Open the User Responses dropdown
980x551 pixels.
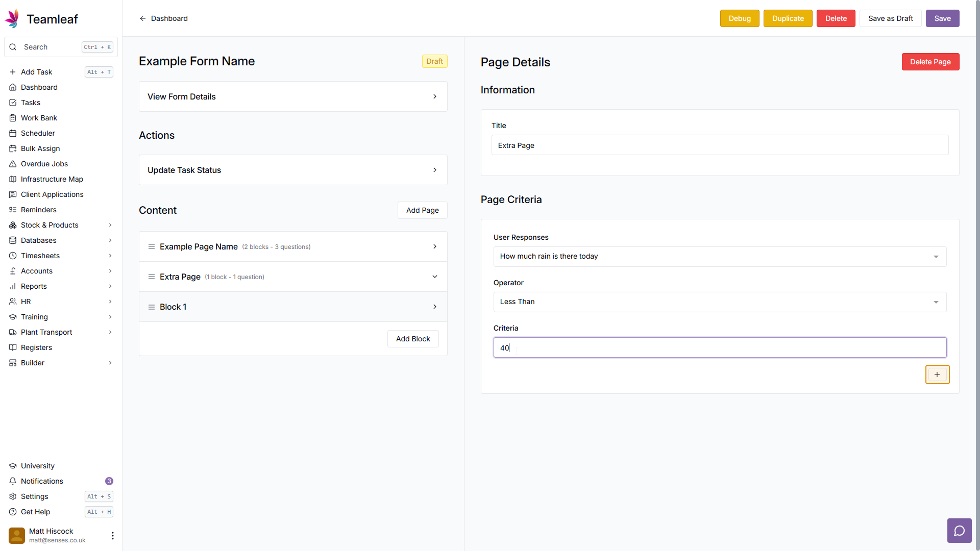point(719,257)
